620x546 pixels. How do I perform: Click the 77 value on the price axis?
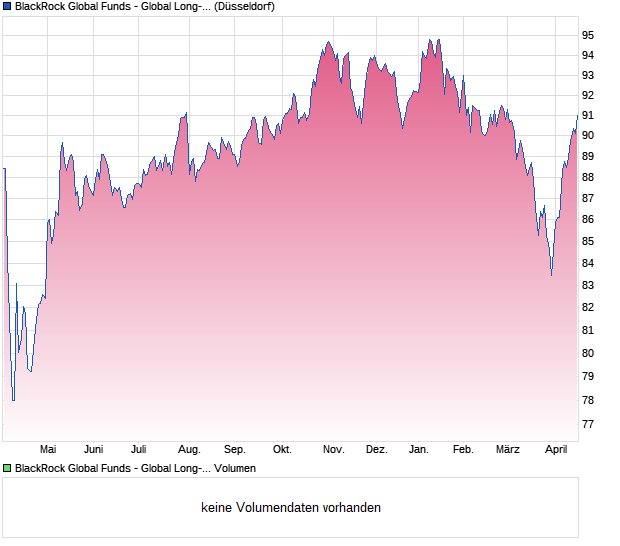tap(588, 424)
